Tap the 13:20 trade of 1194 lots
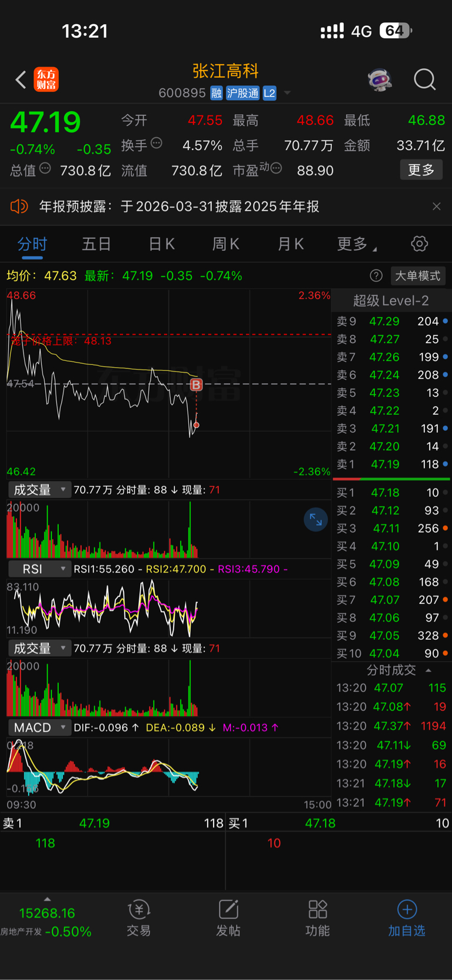This screenshot has width=452, height=980. 391,726
